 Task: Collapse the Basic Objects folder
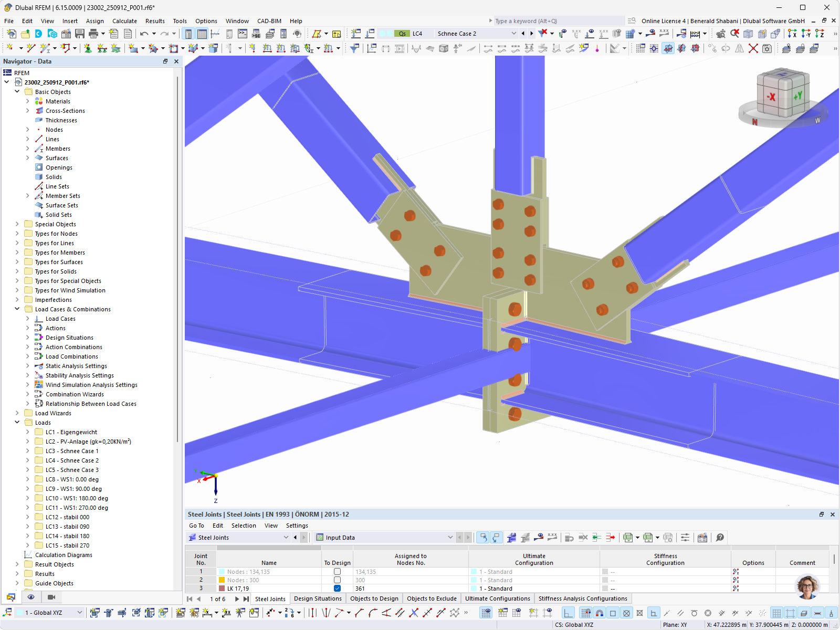pyautogui.click(x=17, y=92)
